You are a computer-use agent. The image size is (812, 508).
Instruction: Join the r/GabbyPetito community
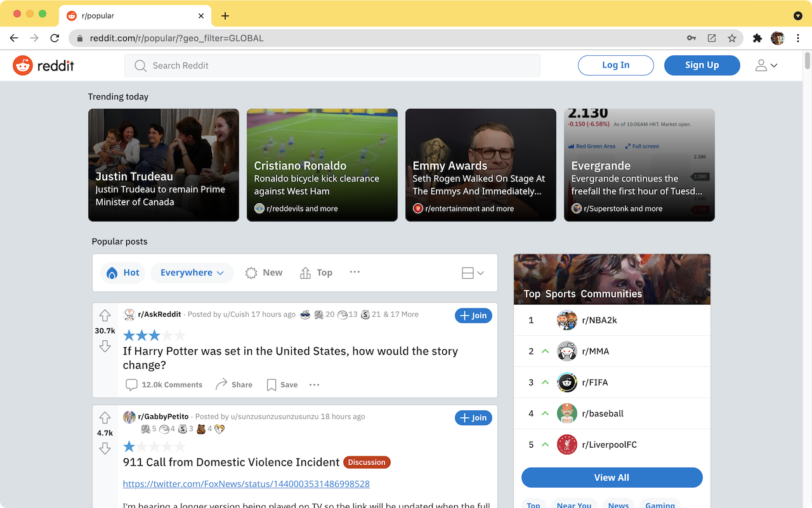coord(473,418)
